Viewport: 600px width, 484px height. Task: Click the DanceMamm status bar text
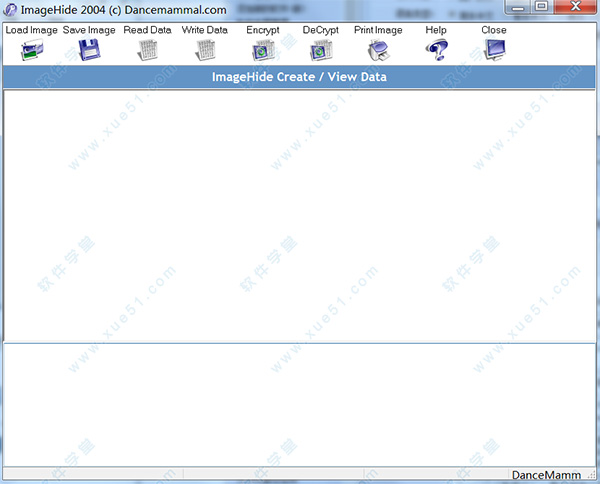point(546,475)
